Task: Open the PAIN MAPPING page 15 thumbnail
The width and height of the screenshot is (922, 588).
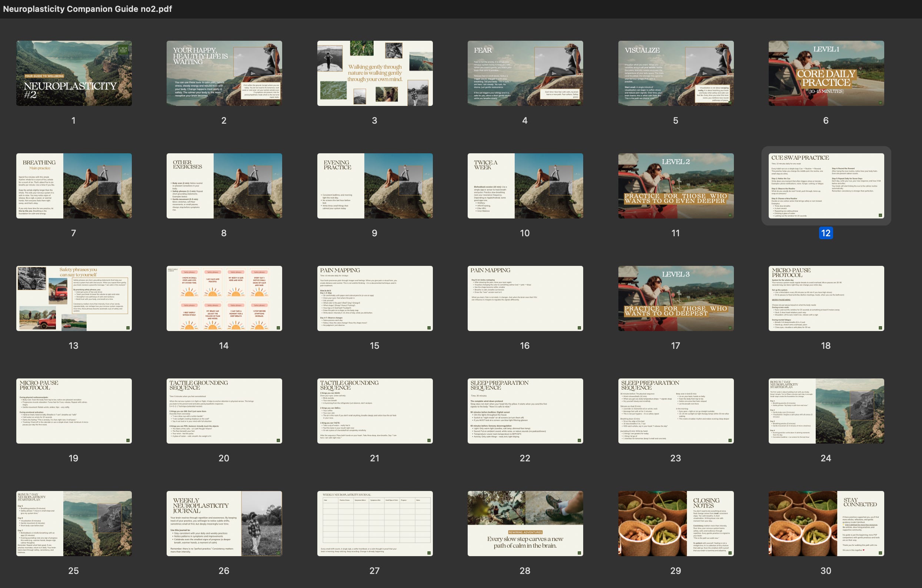Action: point(375,298)
